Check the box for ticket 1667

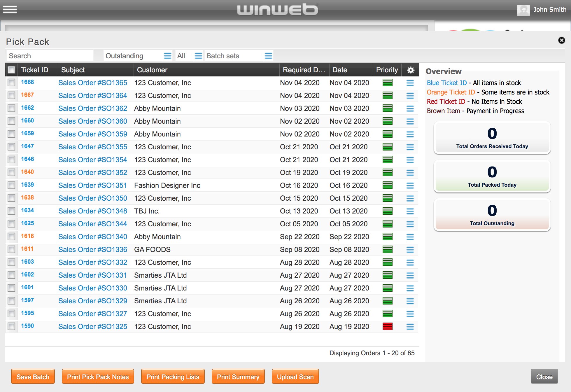click(x=11, y=95)
